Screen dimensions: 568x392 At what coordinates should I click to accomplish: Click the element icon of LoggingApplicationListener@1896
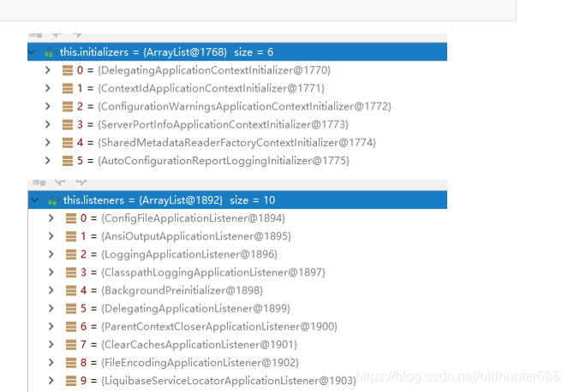[71, 254]
